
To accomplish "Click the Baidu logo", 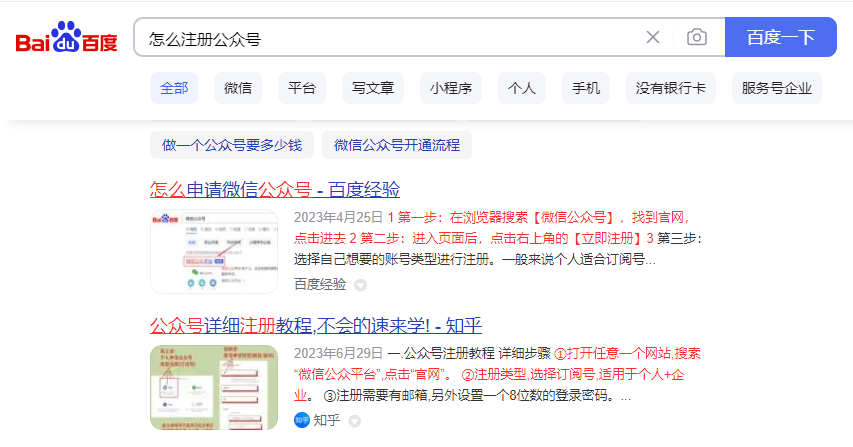I will [66, 37].
